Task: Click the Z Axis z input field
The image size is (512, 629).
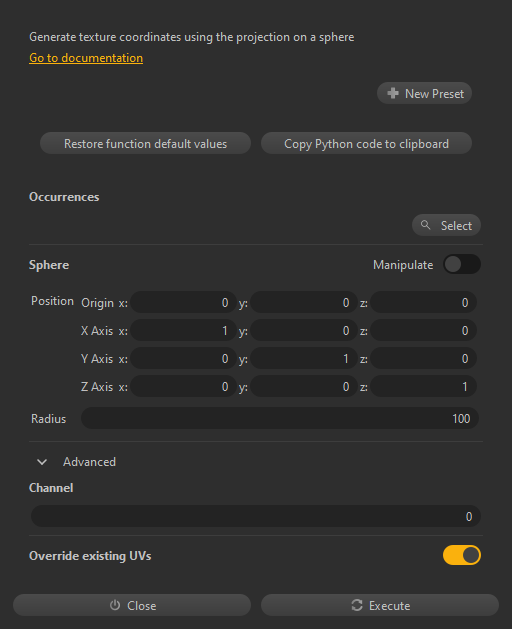Action: (423, 387)
